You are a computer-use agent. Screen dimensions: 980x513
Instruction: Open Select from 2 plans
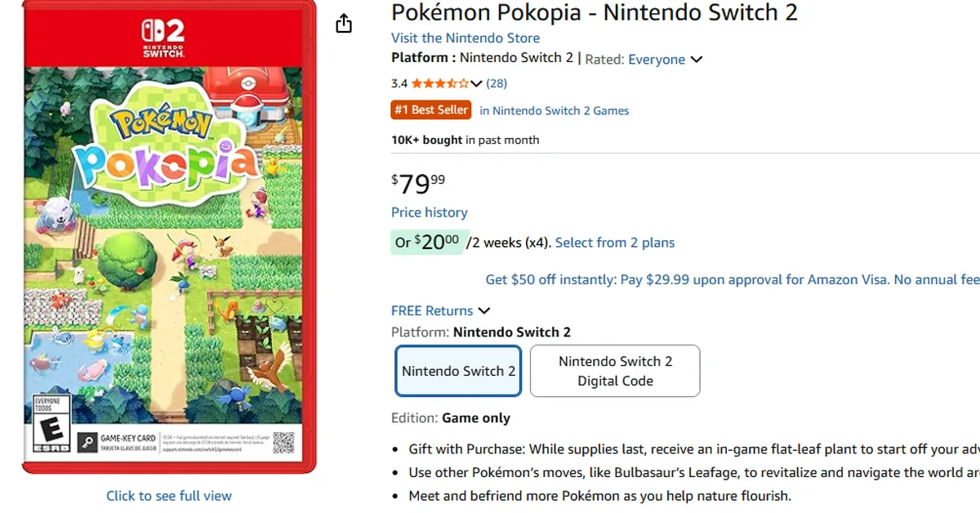[x=614, y=242]
